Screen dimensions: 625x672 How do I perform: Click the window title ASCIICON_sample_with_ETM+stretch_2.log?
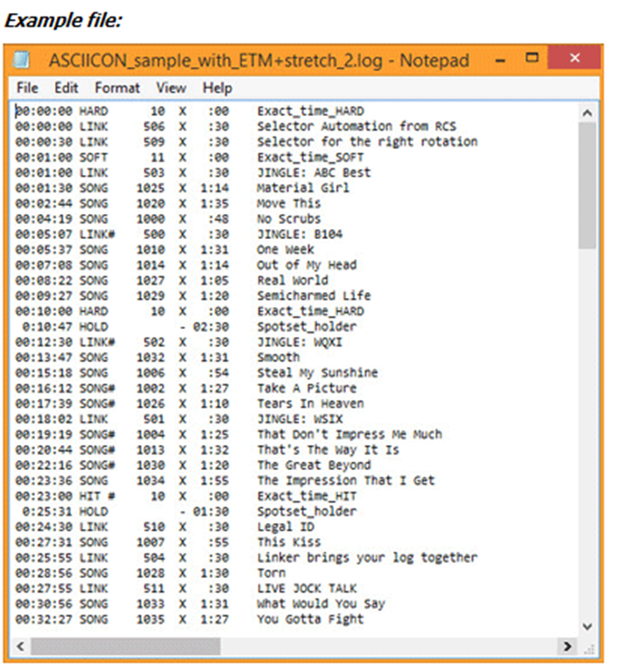(258, 60)
